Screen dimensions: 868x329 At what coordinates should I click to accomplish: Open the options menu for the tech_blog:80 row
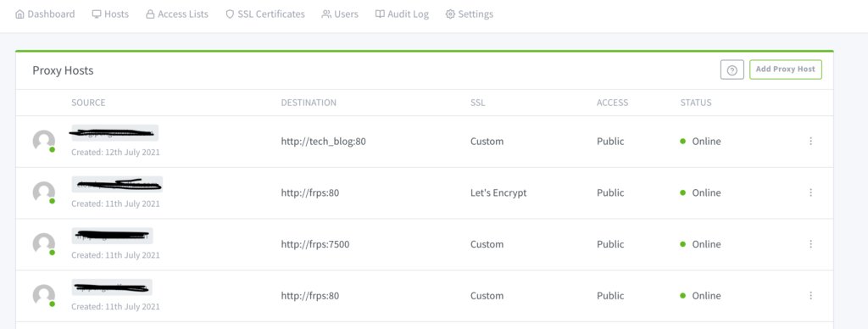pos(810,142)
